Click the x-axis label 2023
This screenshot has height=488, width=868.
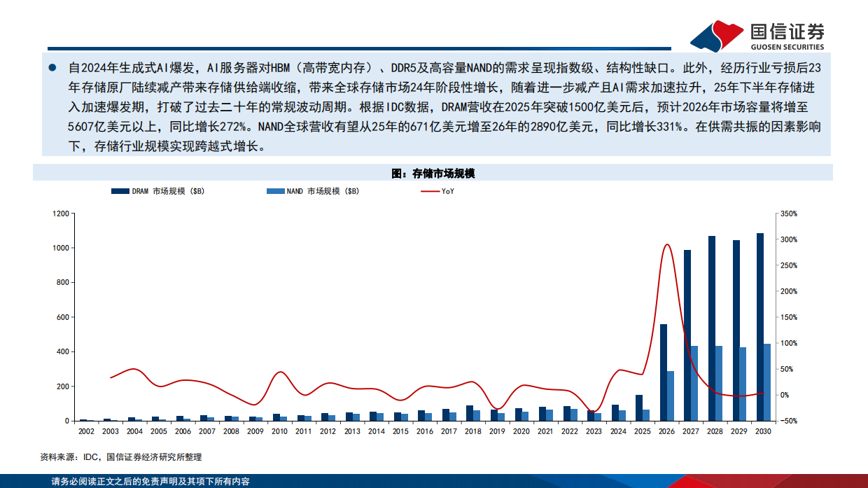[594, 431]
